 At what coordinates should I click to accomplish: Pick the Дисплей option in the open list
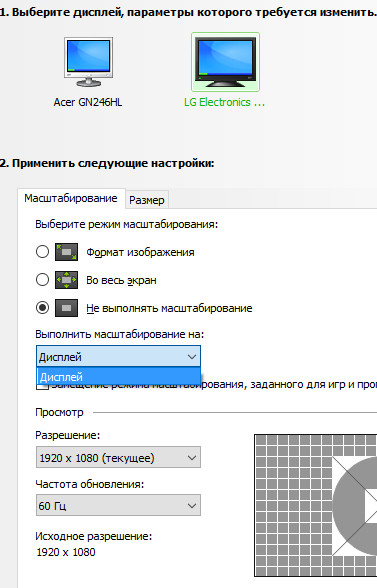pyautogui.click(x=119, y=377)
